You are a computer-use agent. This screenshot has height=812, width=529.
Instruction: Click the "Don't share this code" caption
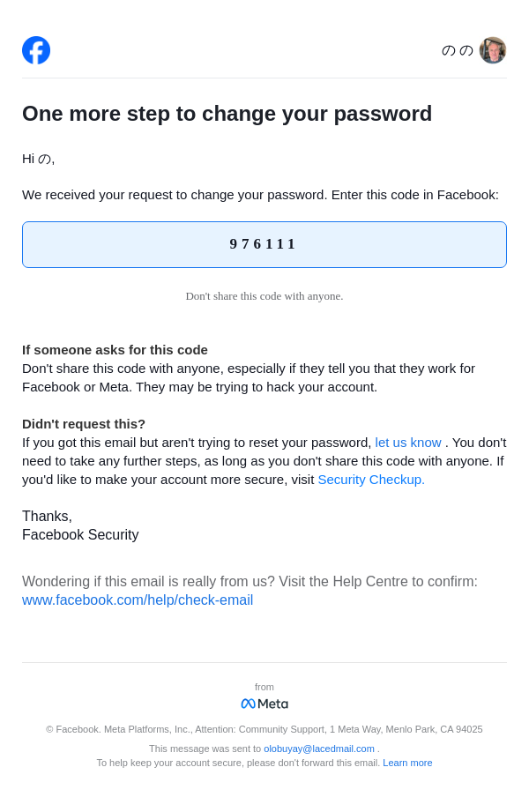point(264,296)
